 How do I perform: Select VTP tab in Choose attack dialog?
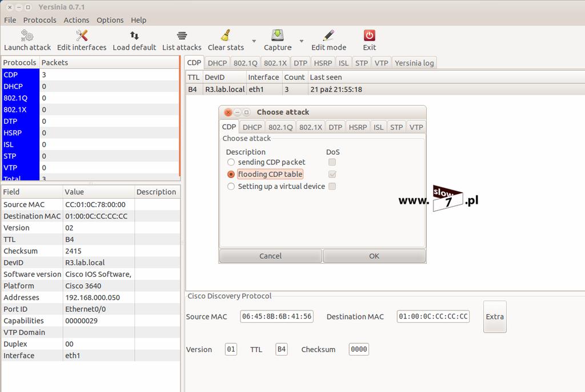click(x=416, y=127)
